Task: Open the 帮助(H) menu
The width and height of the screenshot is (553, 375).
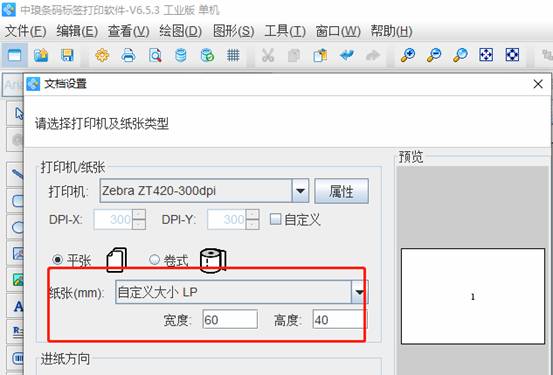Action: pyautogui.click(x=391, y=31)
